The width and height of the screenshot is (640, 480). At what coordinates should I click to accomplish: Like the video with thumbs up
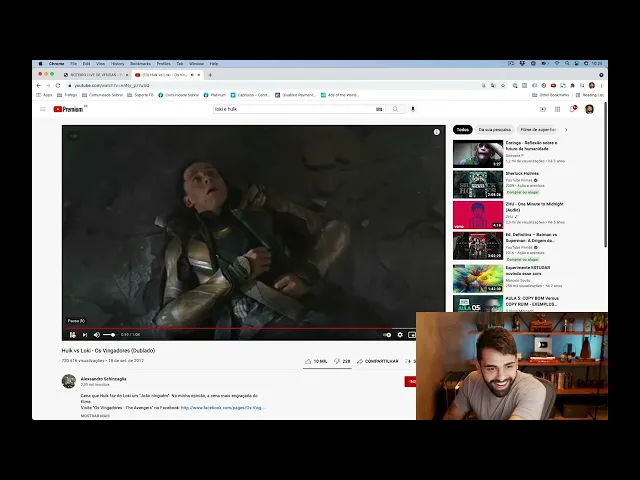click(x=316, y=361)
